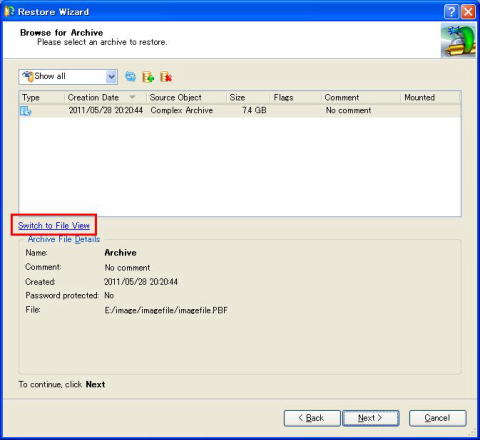Click the Restore Wizard graphic in header
Screen dimensions: 480x440
pos(458,40)
